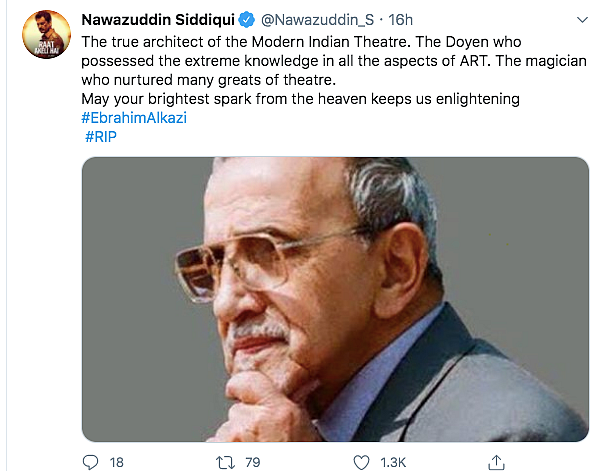Click the reply speech bubble icon
The height and width of the screenshot is (471, 604).
(91, 462)
